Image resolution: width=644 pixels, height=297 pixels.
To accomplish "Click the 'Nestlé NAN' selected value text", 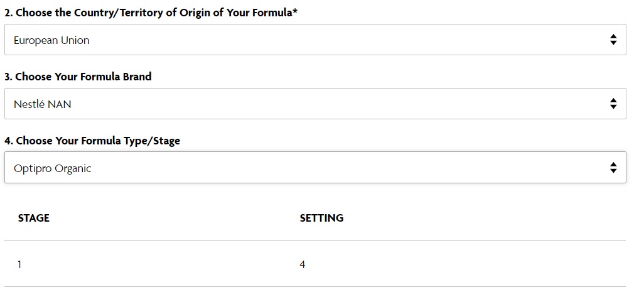I will (42, 104).
